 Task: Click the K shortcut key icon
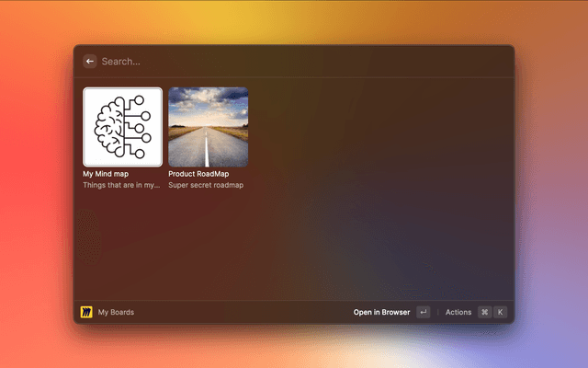pyautogui.click(x=501, y=312)
